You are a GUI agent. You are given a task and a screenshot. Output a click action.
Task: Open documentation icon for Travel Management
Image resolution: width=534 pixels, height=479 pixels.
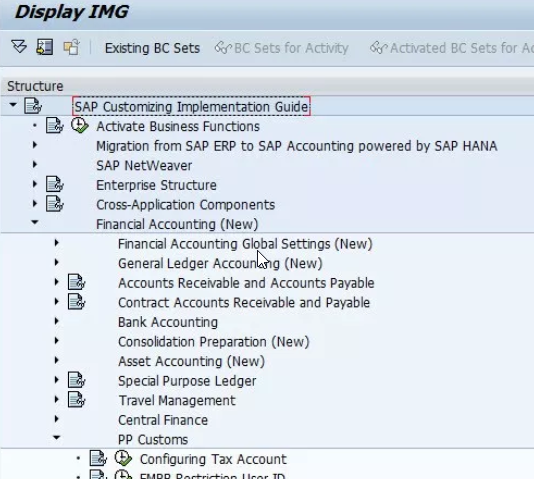point(77,399)
